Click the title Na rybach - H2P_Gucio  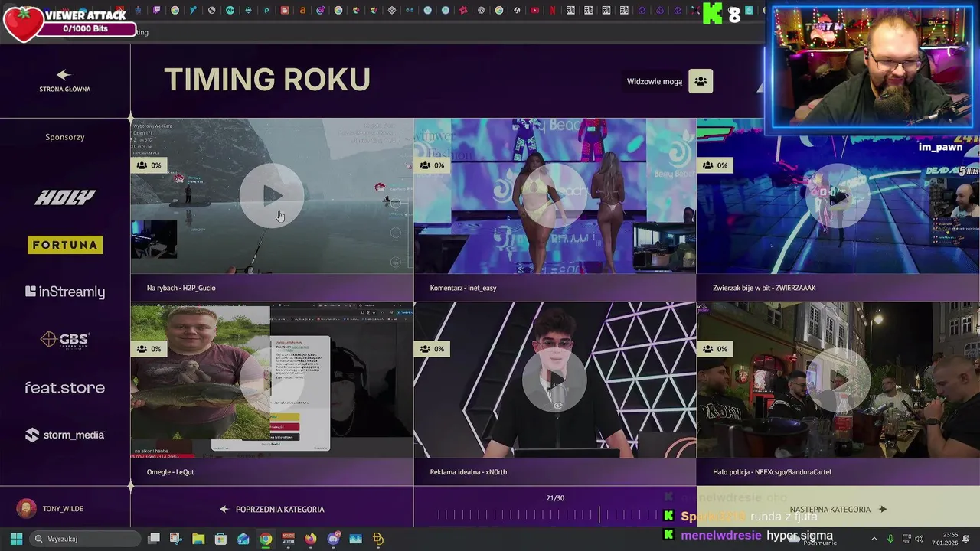(181, 288)
